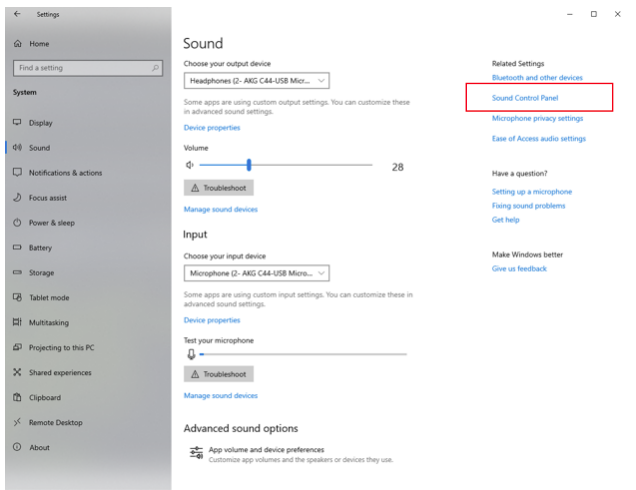Image resolution: width=636 pixels, height=490 pixels.
Task: Click the Tablet mode icon
Action: (18, 298)
